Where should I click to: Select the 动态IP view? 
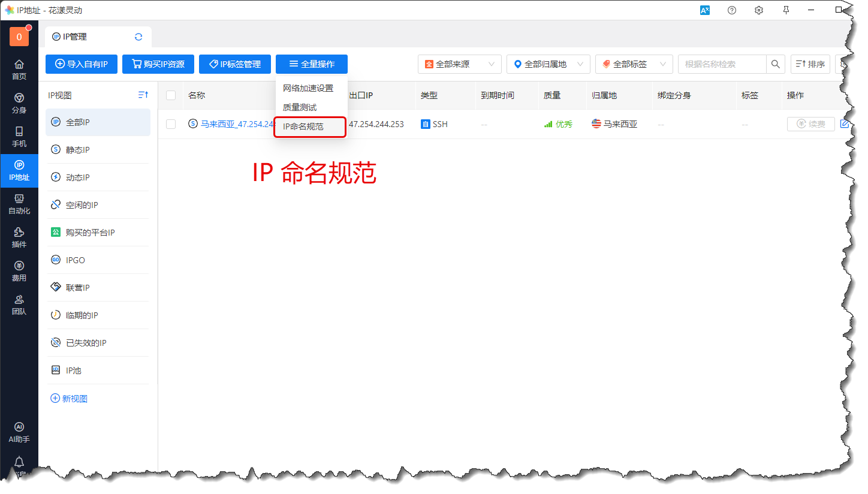98,177
